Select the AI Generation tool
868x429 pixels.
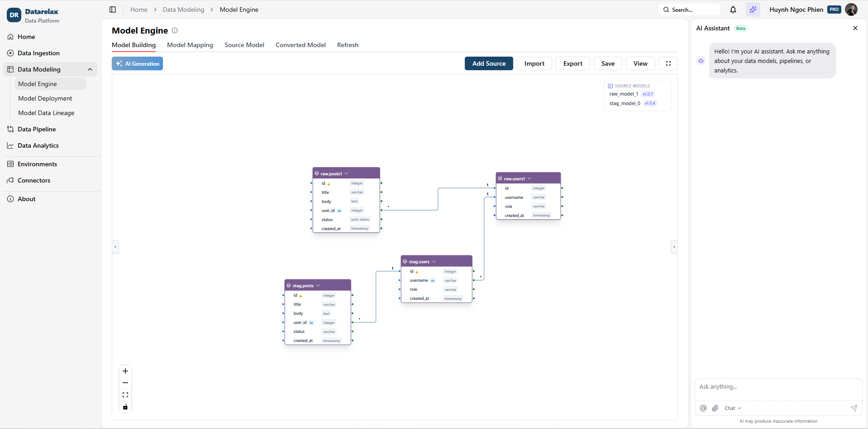(x=137, y=63)
